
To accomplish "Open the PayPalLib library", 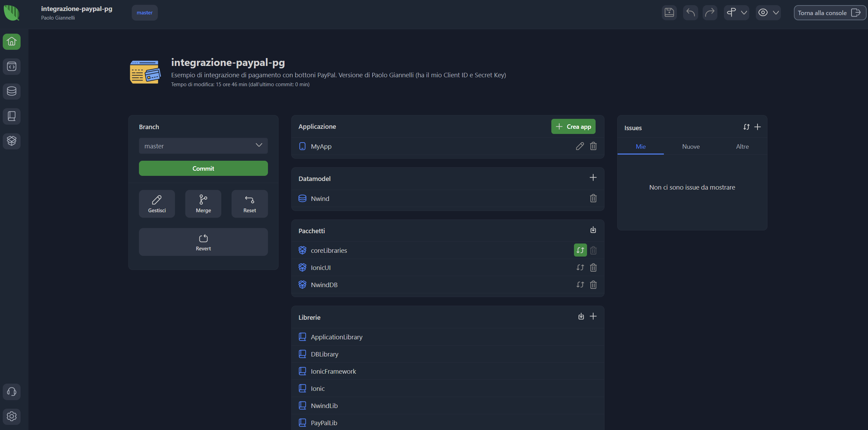I will pos(324,423).
